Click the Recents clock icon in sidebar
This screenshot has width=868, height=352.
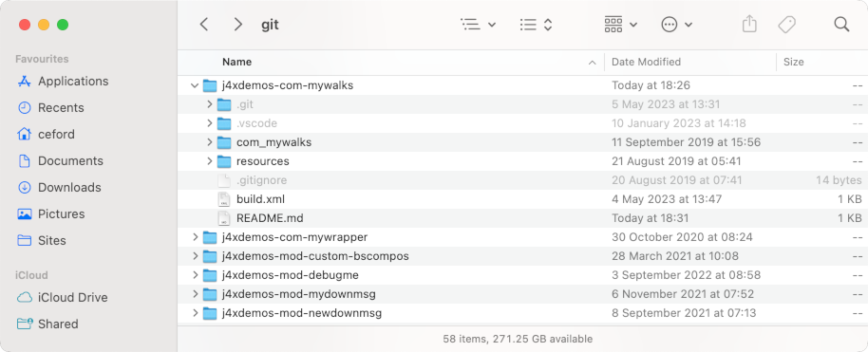[x=25, y=108]
